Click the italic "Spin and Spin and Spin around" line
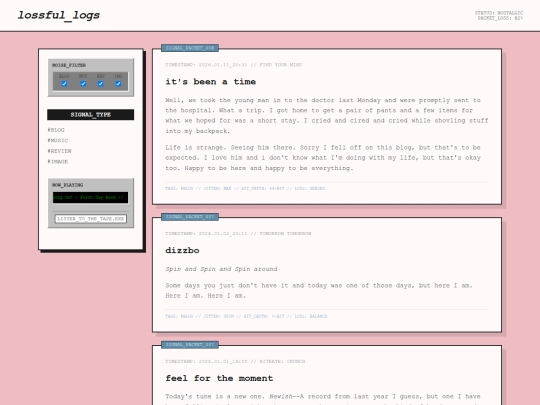540x405 pixels. pyautogui.click(x=221, y=269)
